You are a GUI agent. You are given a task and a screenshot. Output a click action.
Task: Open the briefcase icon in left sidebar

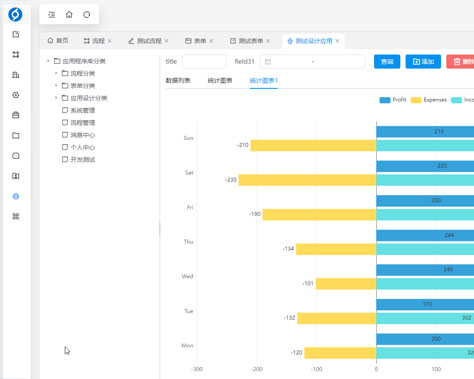(x=16, y=115)
